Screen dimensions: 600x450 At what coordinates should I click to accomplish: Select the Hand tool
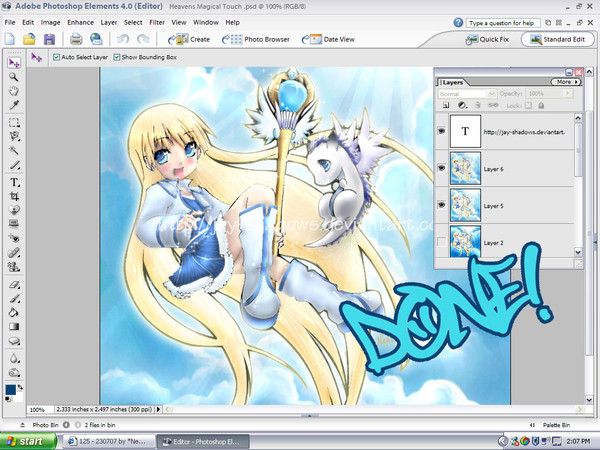pyautogui.click(x=14, y=91)
